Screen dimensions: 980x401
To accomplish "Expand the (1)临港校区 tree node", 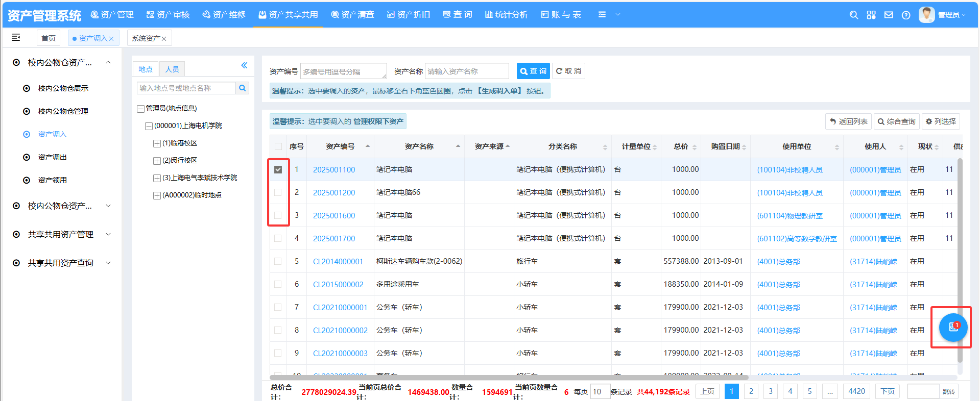I will pyautogui.click(x=157, y=143).
